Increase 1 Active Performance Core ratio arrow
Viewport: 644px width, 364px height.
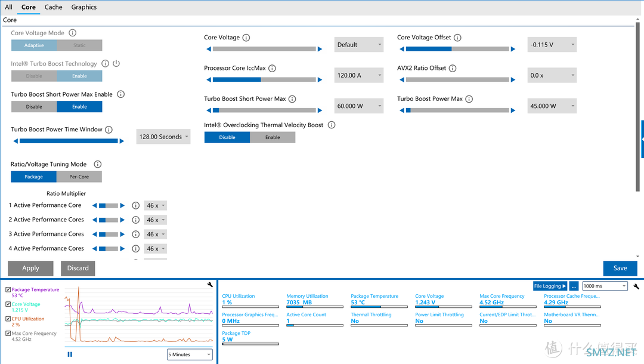coord(122,205)
